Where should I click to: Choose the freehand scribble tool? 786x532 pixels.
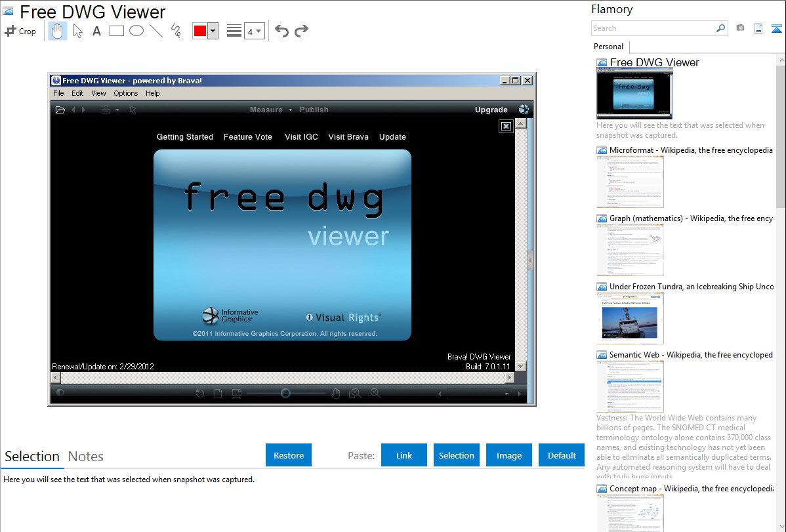coord(176,31)
